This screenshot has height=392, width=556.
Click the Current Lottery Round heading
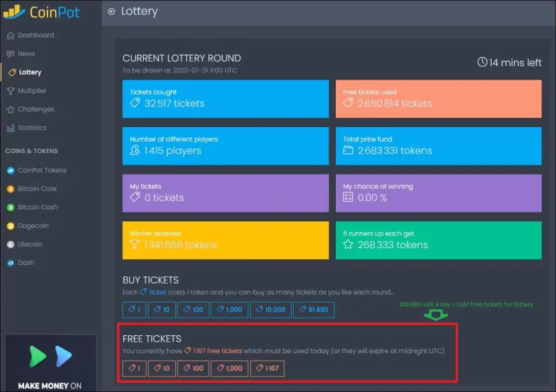pos(181,58)
